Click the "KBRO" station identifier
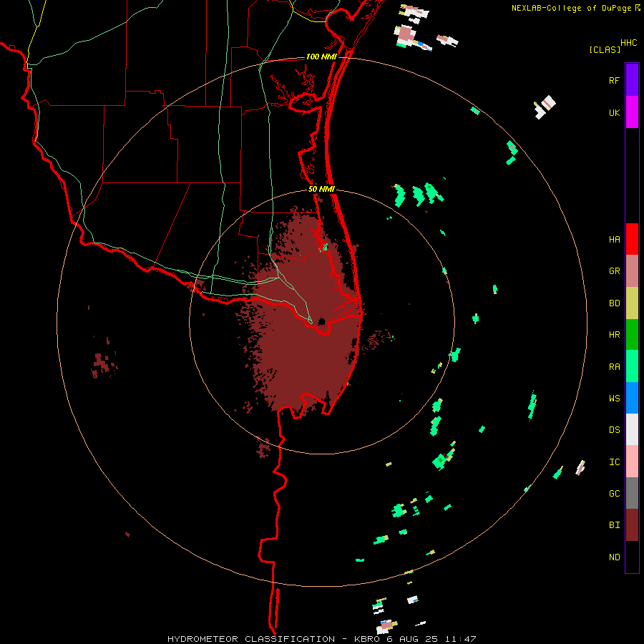 point(367,639)
